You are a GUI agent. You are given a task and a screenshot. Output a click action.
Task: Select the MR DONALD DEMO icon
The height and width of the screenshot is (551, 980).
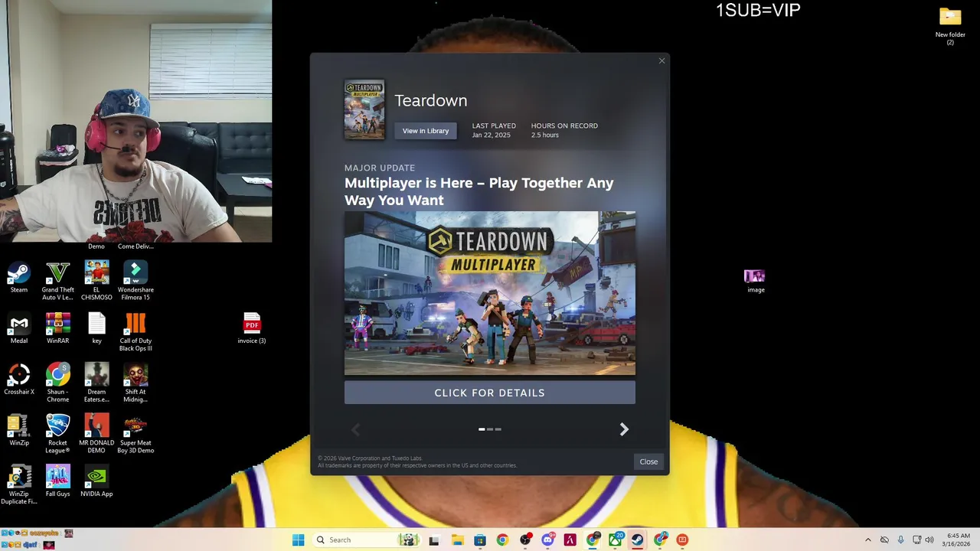pyautogui.click(x=96, y=434)
